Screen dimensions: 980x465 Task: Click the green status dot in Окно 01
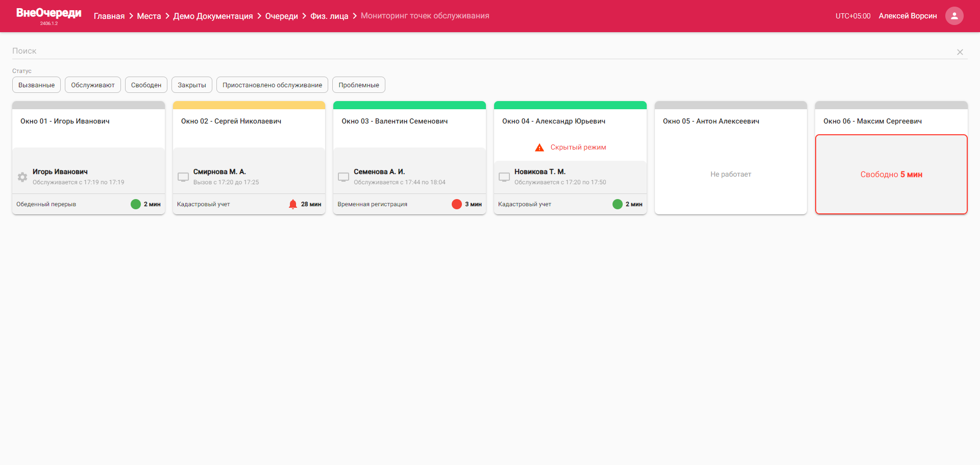[x=136, y=204]
